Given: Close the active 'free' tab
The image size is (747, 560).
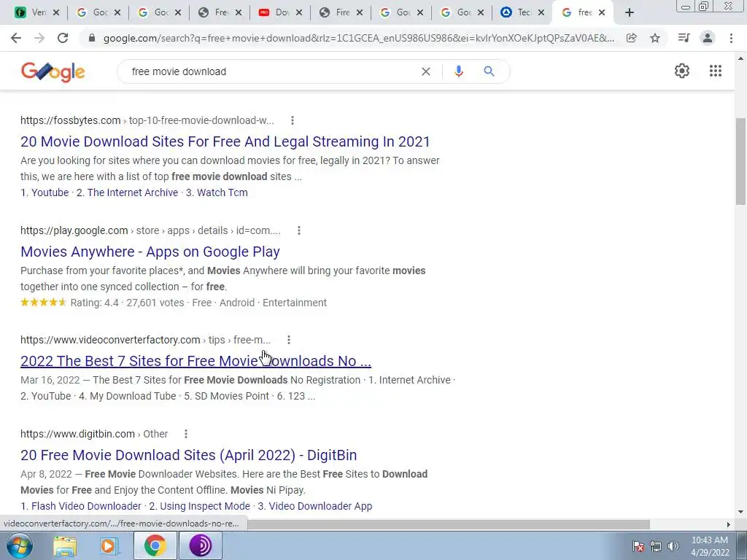Looking at the screenshot, I should pyautogui.click(x=602, y=12).
